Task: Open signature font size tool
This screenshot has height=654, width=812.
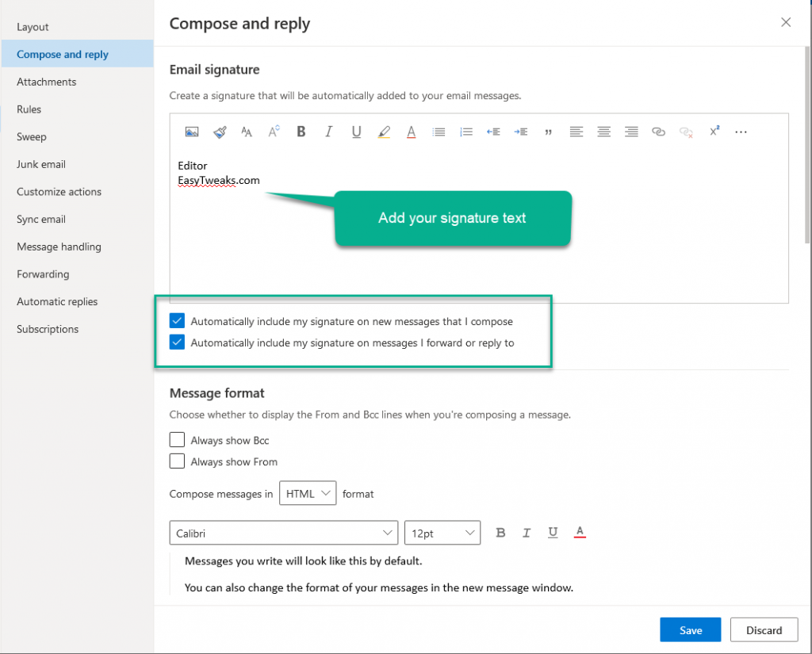Action: click(247, 132)
